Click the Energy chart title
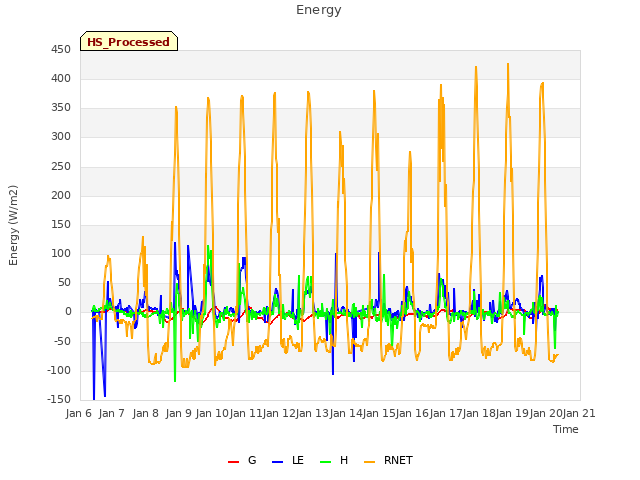640x480 pixels. 318,10
